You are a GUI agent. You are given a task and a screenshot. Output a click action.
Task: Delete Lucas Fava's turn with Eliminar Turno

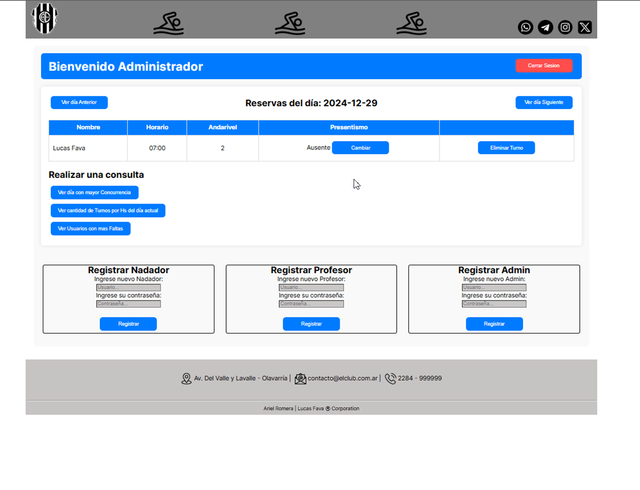[x=506, y=148]
